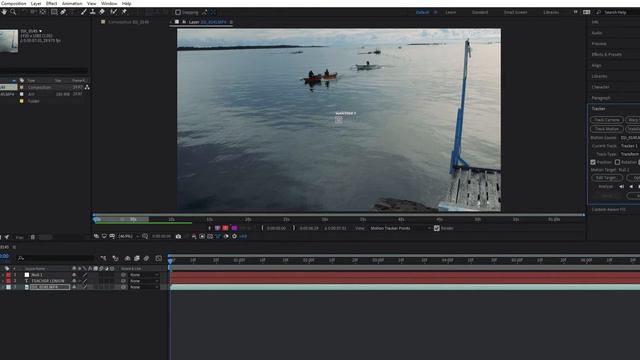Open the workspace overflow chevrons menu
Viewport: 640px width, 360px height.
576,12
